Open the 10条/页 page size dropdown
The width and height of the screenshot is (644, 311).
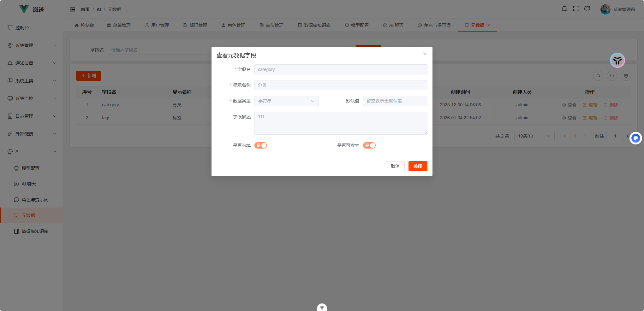point(534,136)
